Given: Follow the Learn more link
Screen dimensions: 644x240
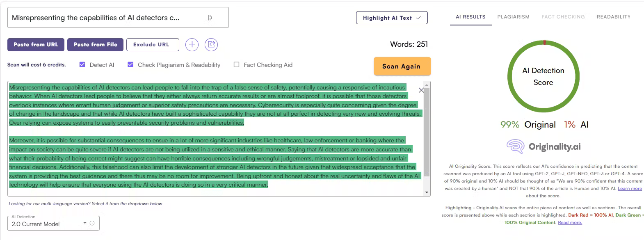Looking at the screenshot, I should (x=630, y=188).
